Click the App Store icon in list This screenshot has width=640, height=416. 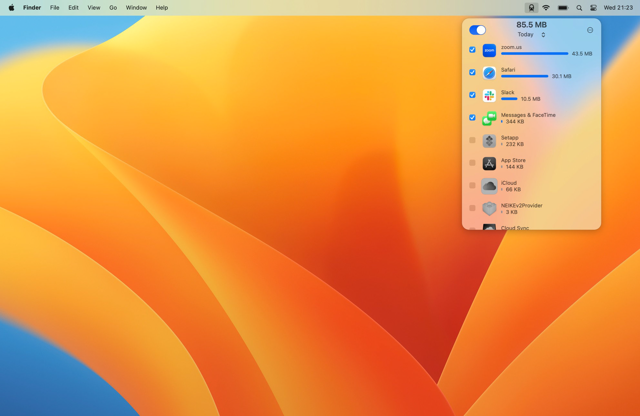(x=489, y=164)
